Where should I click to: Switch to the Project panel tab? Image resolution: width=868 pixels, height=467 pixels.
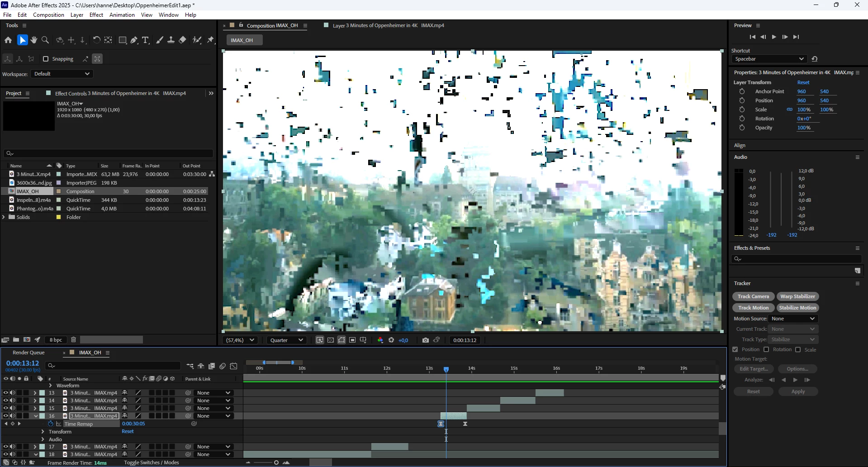pyautogui.click(x=14, y=93)
